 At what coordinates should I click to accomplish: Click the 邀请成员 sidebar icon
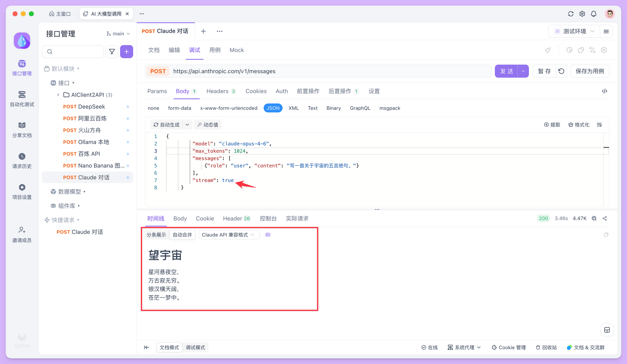coord(22,234)
